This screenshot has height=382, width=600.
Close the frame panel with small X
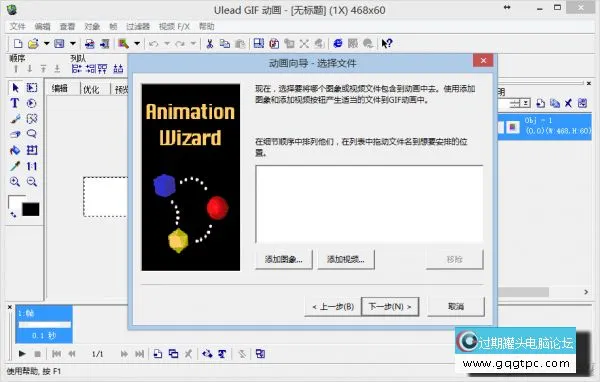tap(10, 307)
